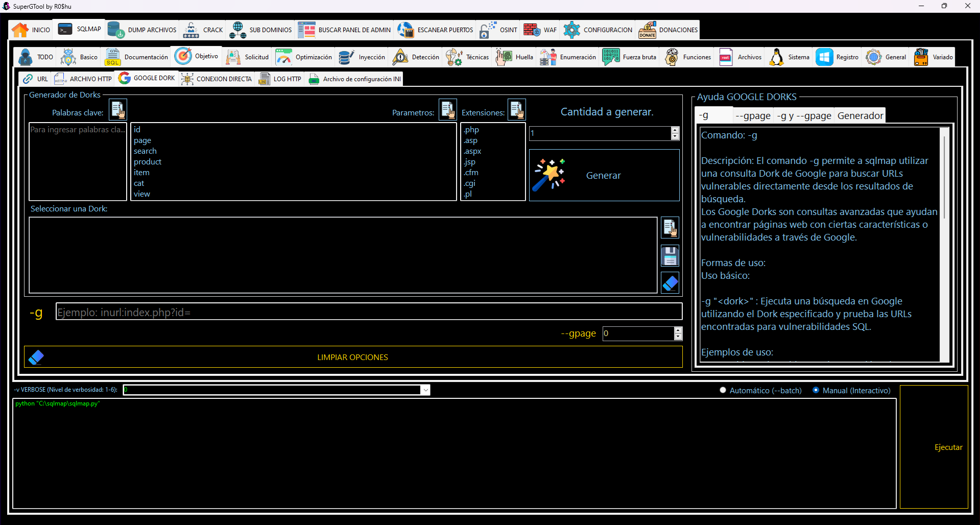Select '.php' in Extensiones list
This screenshot has width=980, height=525.
pos(471,130)
